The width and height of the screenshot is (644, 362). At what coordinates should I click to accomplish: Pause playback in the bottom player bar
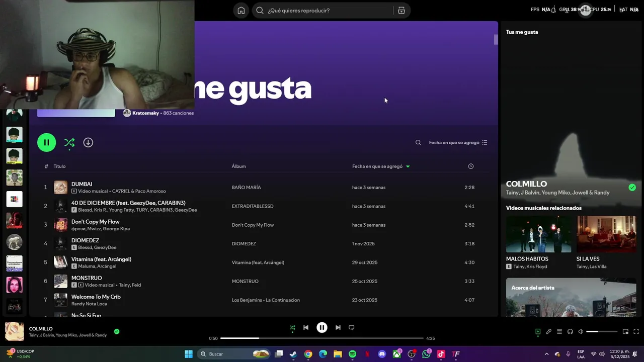click(322, 328)
